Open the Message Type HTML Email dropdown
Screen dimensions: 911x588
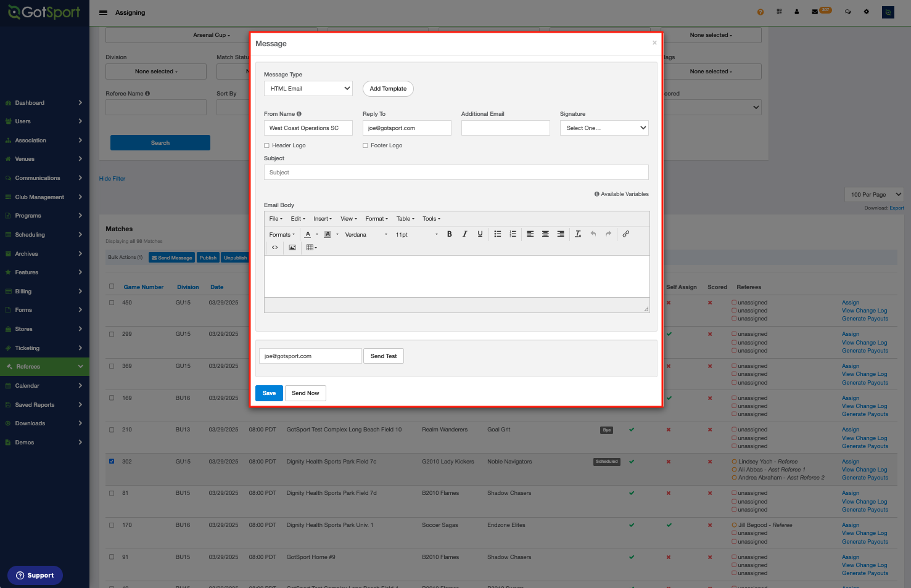tap(308, 89)
